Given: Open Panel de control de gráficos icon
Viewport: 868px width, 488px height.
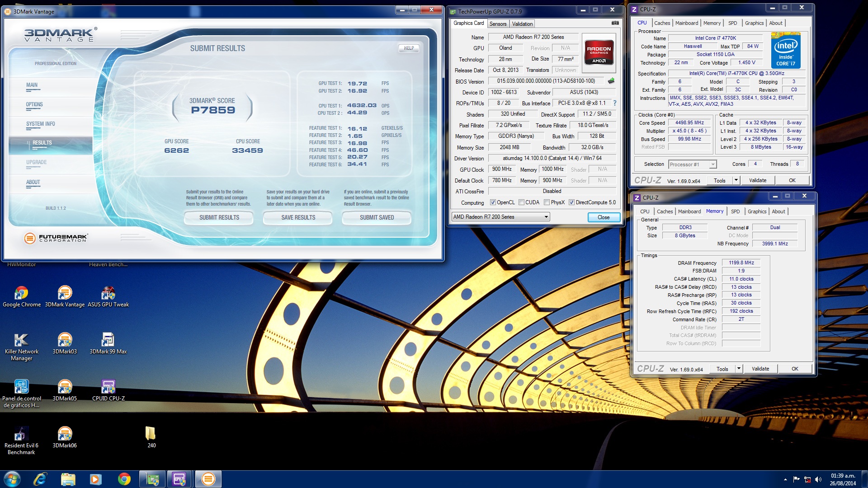Looking at the screenshot, I should pyautogui.click(x=21, y=394).
